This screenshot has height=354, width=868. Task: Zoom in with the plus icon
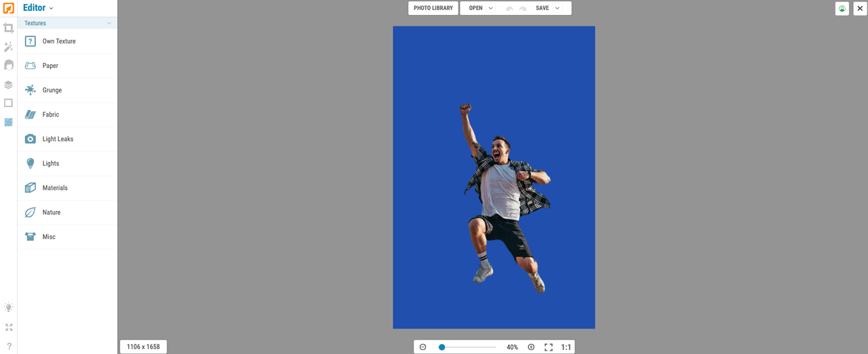click(x=531, y=347)
